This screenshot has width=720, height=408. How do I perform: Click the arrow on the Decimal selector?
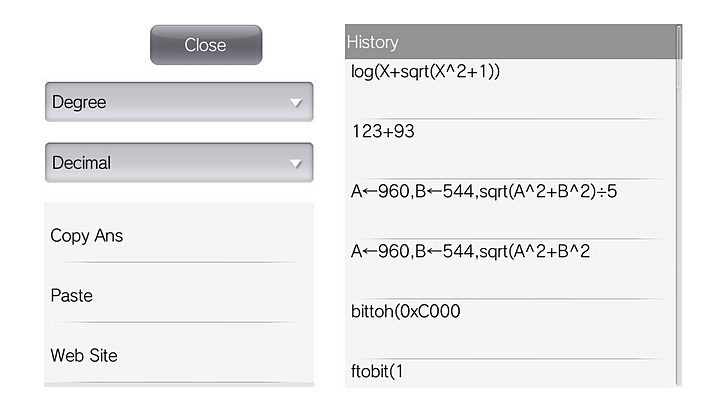(x=294, y=163)
